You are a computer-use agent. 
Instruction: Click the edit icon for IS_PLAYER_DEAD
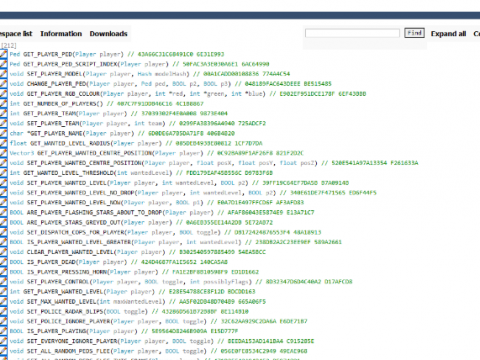(3, 262)
